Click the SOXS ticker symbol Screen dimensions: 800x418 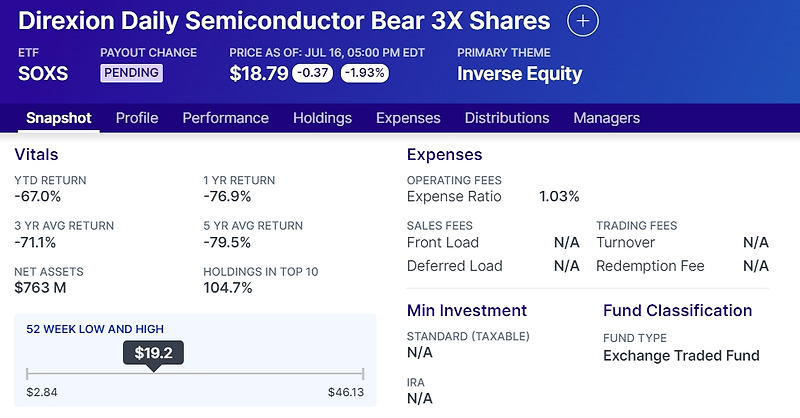[44, 73]
